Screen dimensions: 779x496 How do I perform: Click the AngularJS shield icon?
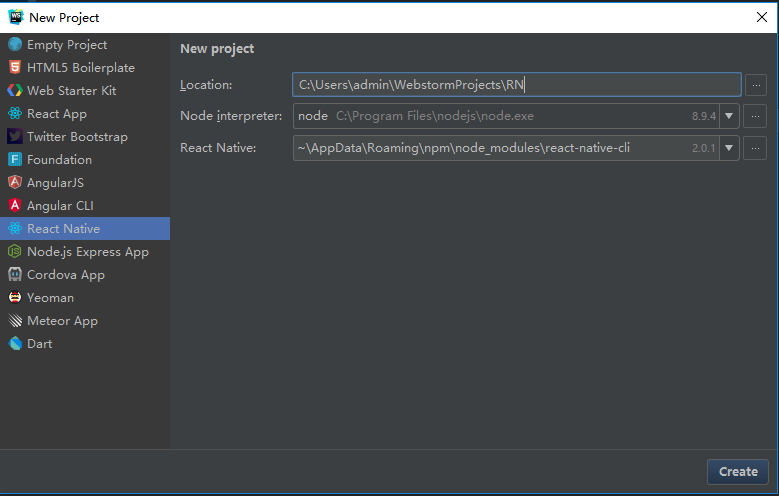click(15, 182)
